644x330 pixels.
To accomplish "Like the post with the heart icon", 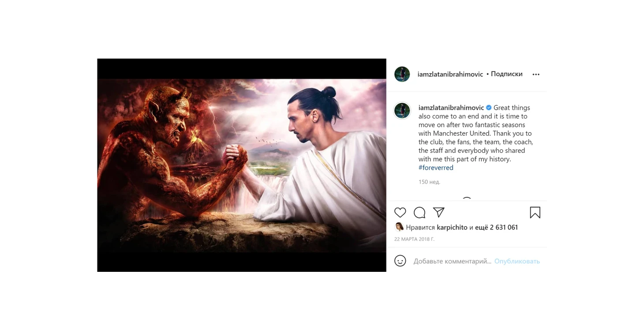I will 400,213.
